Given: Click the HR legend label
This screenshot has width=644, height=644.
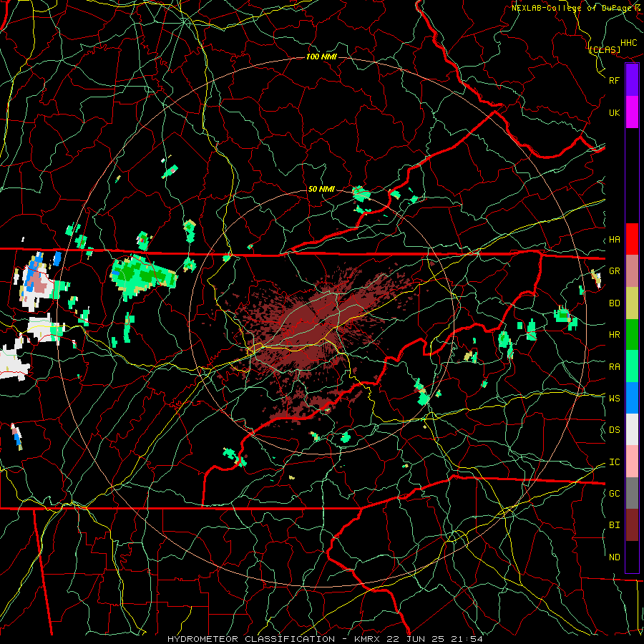Looking at the screenshot, I should 614,335.
